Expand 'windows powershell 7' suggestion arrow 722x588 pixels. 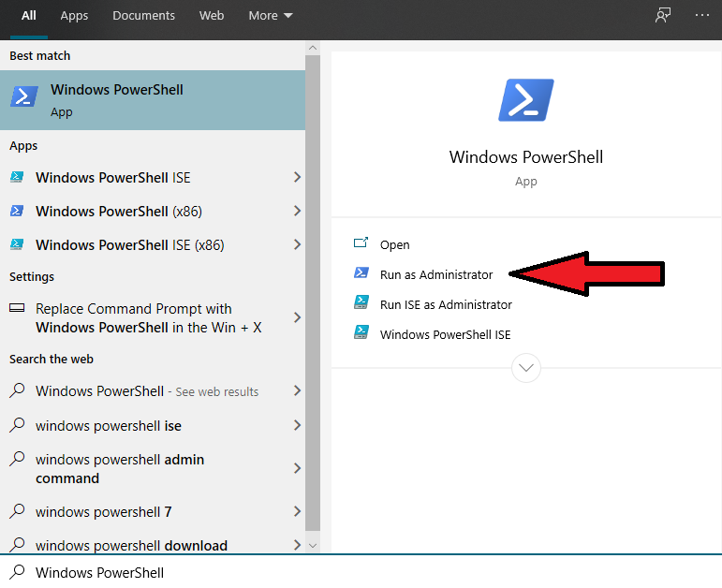298,511
